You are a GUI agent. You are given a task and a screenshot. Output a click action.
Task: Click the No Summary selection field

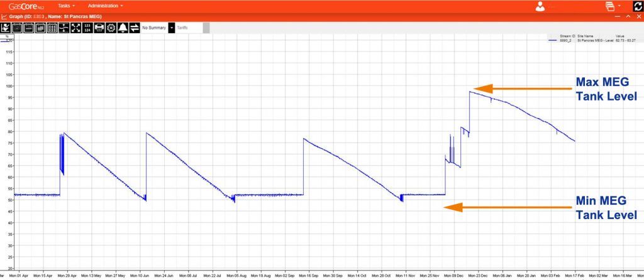[155, 28]
